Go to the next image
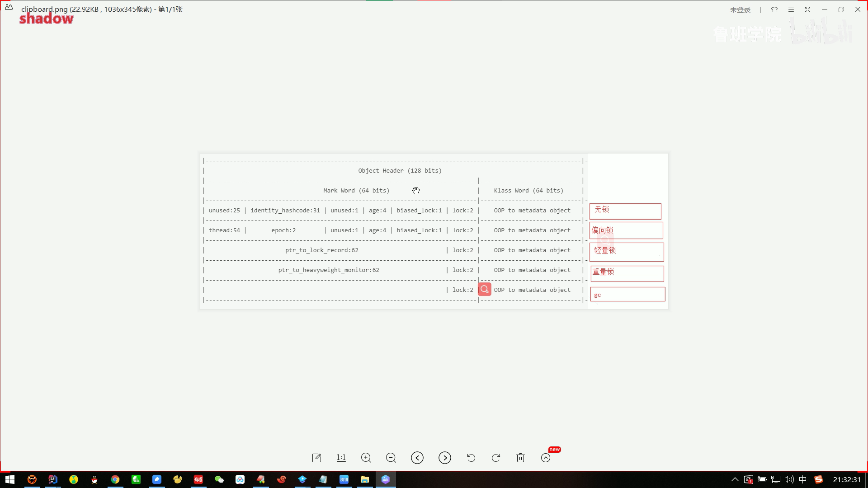The height and width of the screenshot is (488, 868). [x=445, y=458]
